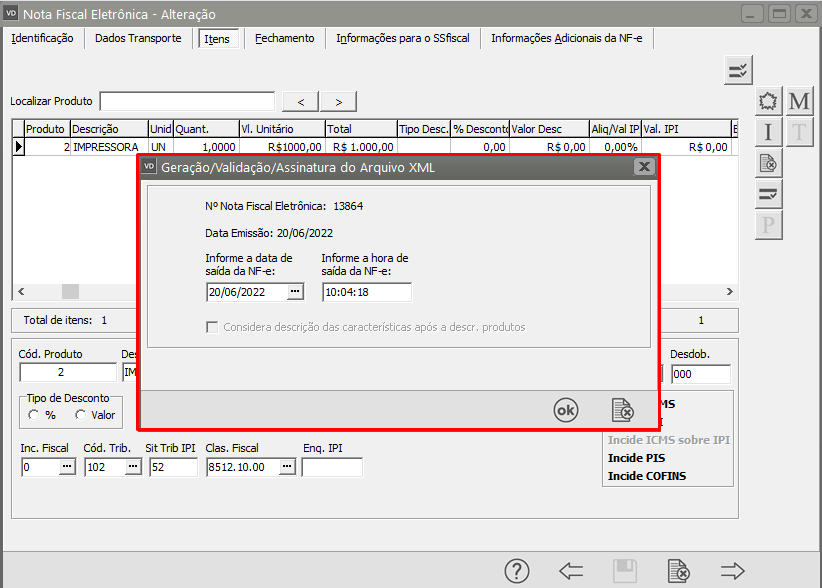Click the I button on right panel
The height and width of the screenshot is (588, 822).
point(768,132)
